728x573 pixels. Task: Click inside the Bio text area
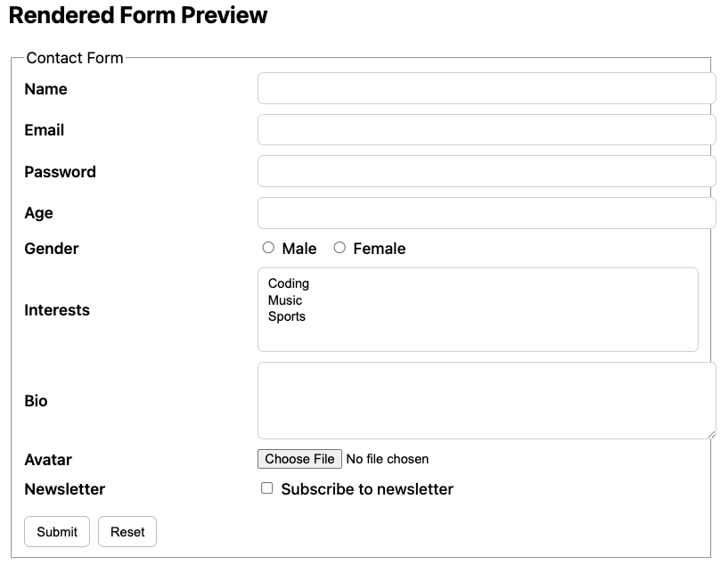pos(486,400)
